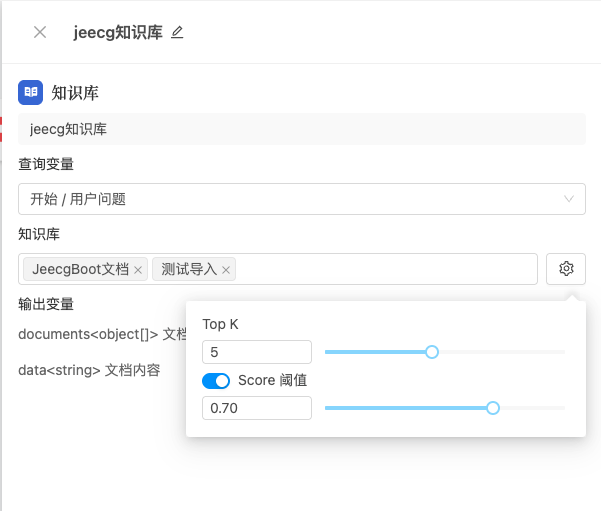Expand the 查询变量 dropdown arrow
Viewport: 601px width, 511px height.
pyautogui.click(x=569, y=199)
